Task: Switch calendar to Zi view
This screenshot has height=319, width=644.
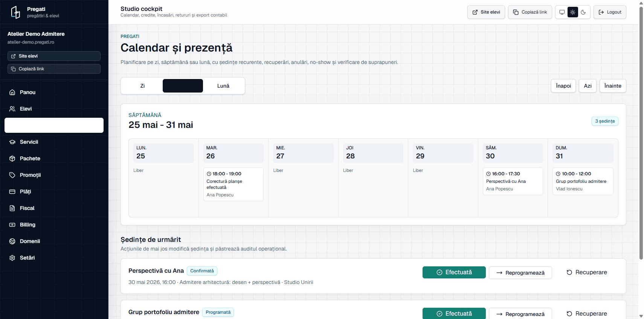Action: point(142,86)
